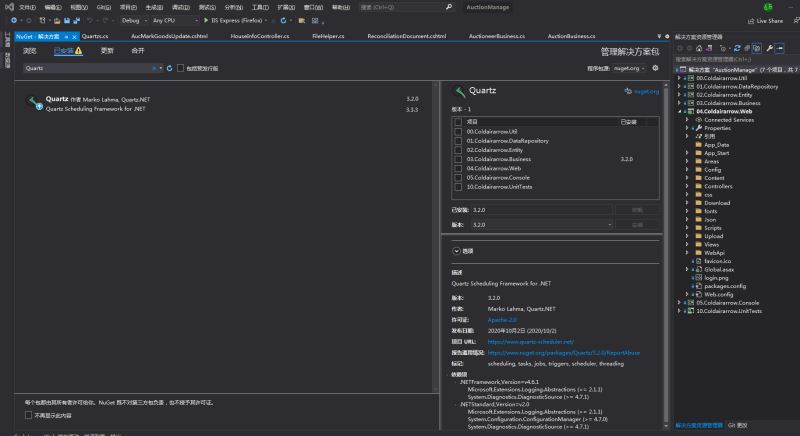Close the NuGet solution tab

[74, 37]
